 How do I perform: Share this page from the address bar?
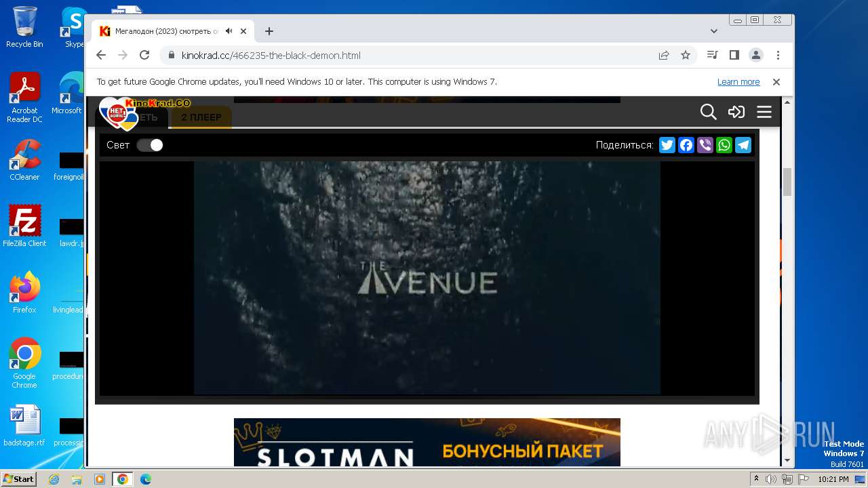tap(664, 55)
